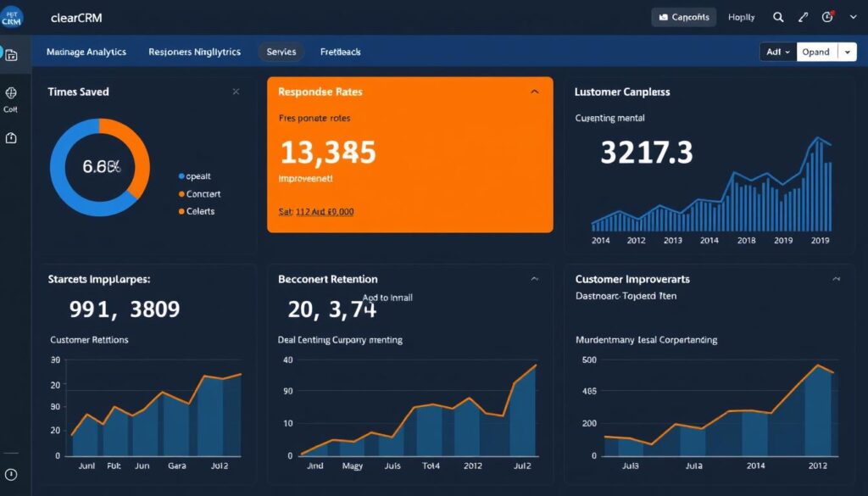Collapse the Response Rates card
Screen dimensions: 868x496
point(534,92)
